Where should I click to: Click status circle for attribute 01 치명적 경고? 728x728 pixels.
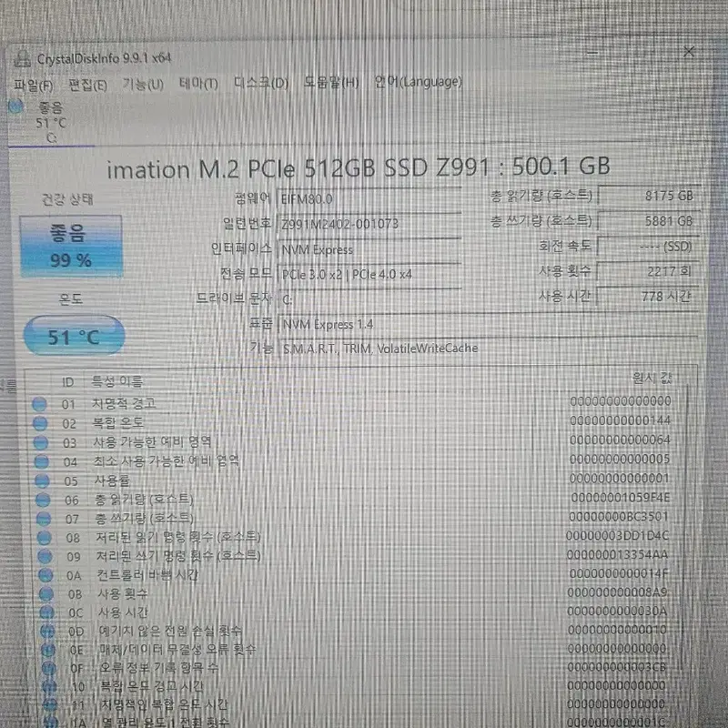point(39,404)
